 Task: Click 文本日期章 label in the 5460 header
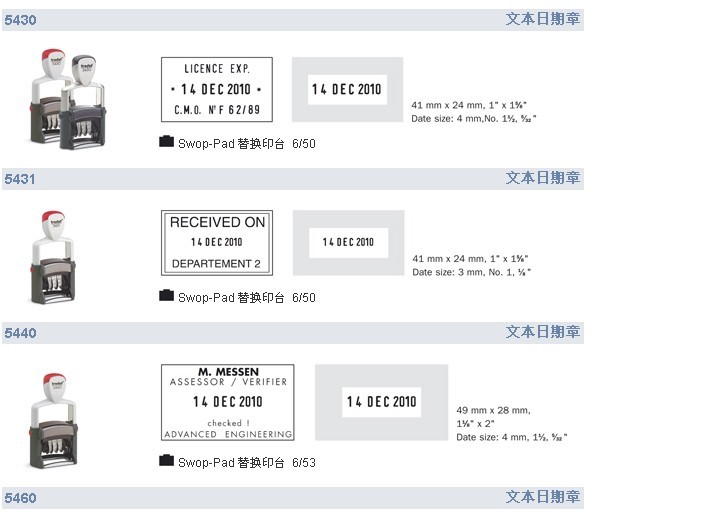click(x=543, y=497)
